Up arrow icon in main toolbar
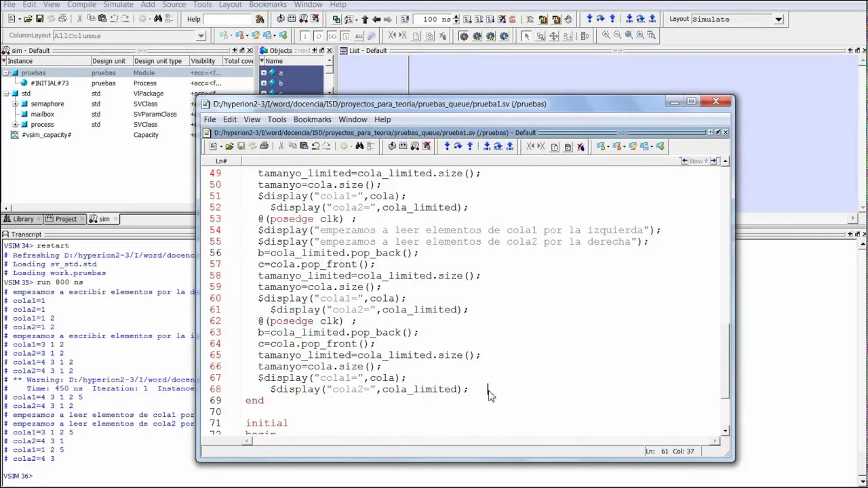This screenshot has width=868, height=488. pyautogui.click(x=365, y=19)
